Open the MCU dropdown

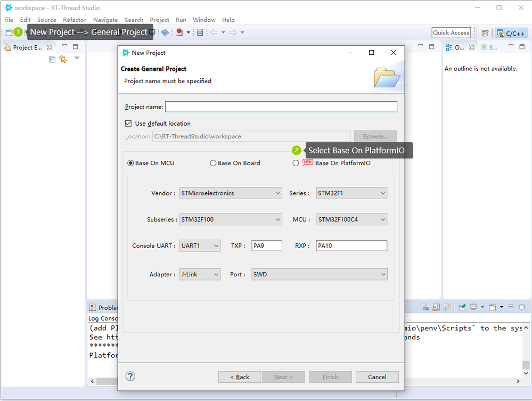(351, 219)
